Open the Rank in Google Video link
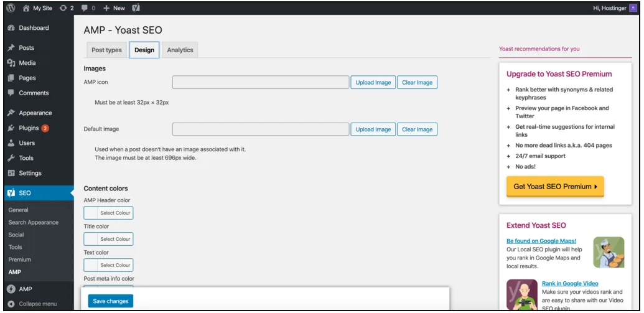This screenshot has height=313, width=644. [x=570, y=283]
